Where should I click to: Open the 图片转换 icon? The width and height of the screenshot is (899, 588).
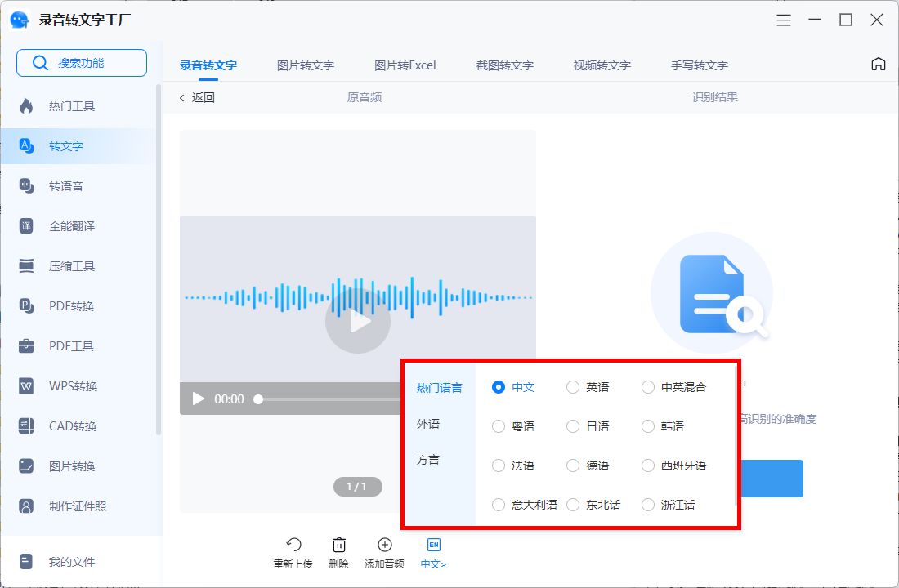(26, 466)
